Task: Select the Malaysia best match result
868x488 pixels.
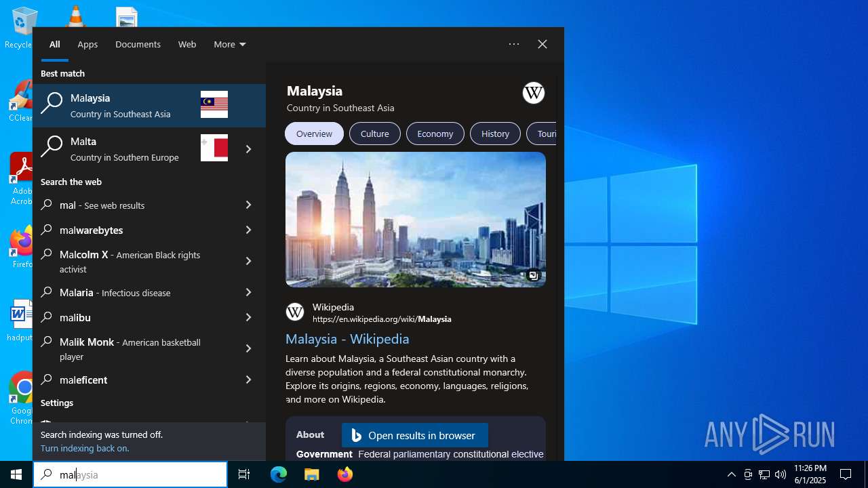Action: (149, 106)
